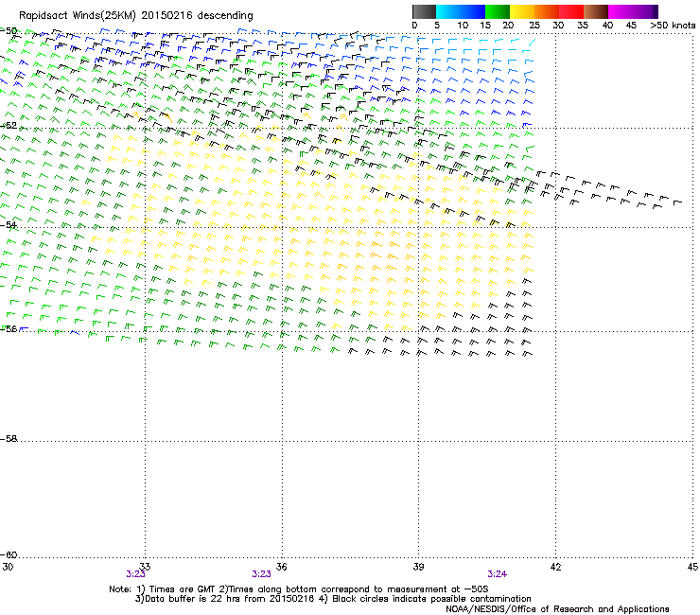This screenshot has height=615, width=700.
Task: Click the longitude axis label '30'
Action: click(8, 567)
